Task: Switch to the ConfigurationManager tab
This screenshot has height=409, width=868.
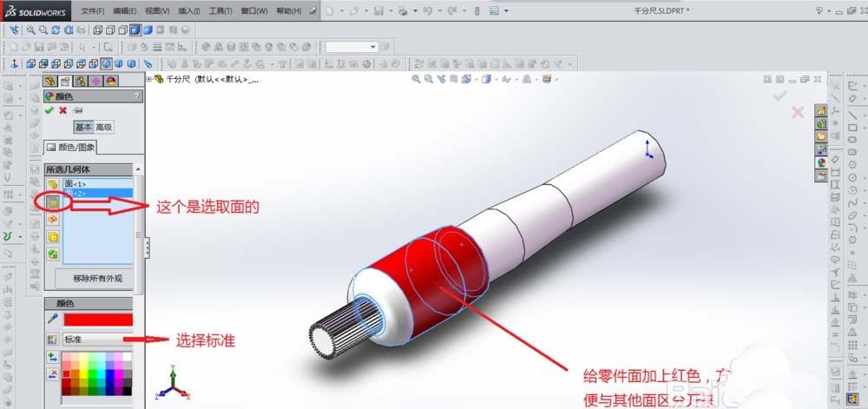Action: click(x=80, y=81)
